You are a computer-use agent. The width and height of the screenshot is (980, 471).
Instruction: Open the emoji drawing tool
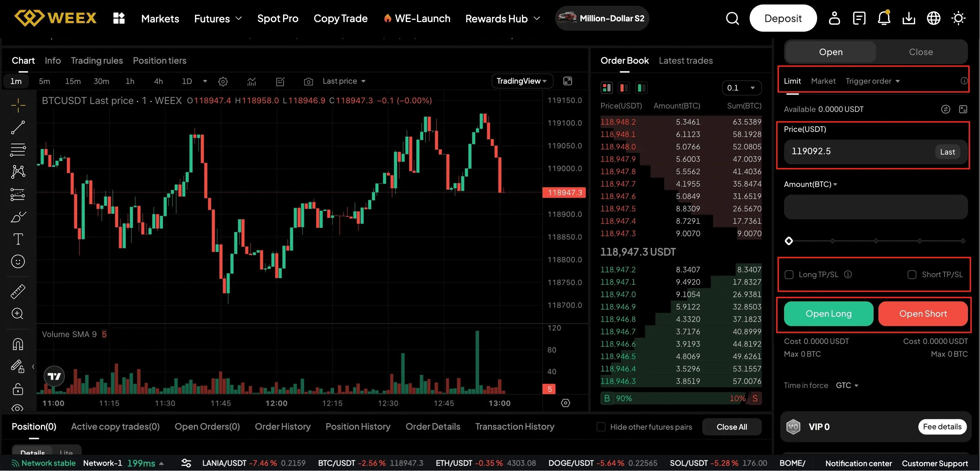point(18,261)
